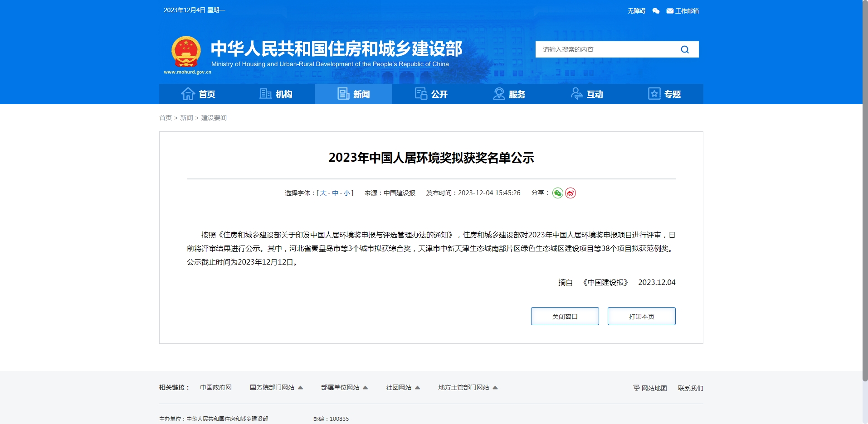
Task: Set font size to 中
Action: (x=335, y=193)
